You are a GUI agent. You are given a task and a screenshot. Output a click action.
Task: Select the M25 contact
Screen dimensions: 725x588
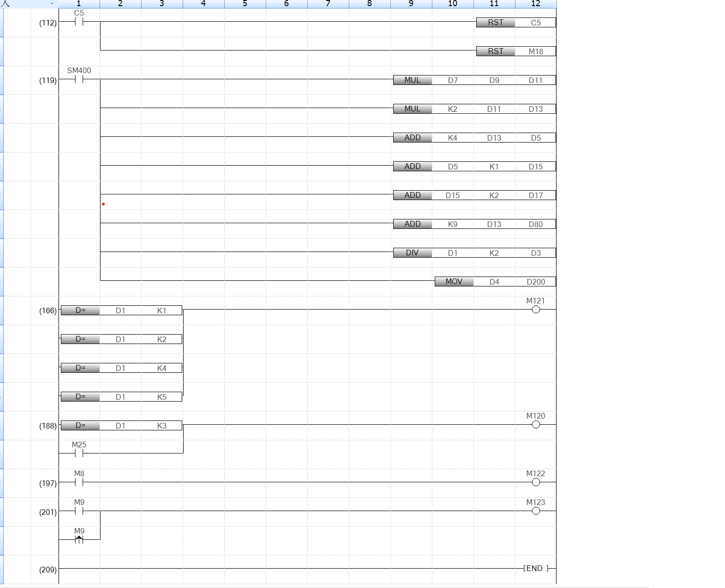tap(79, 454)
